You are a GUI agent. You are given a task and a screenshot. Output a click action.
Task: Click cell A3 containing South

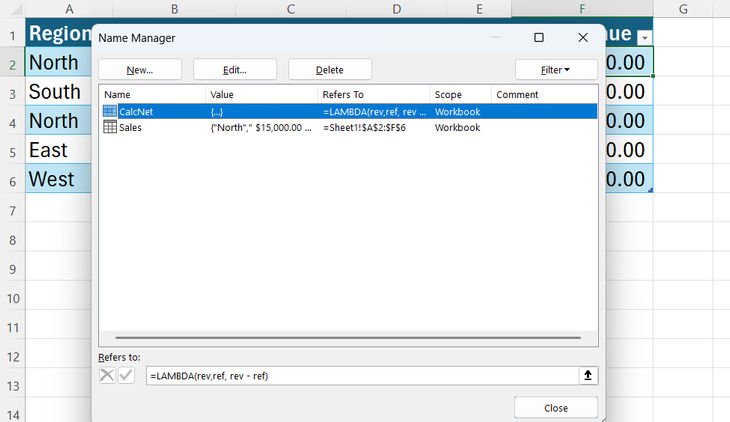coord(59,91)
